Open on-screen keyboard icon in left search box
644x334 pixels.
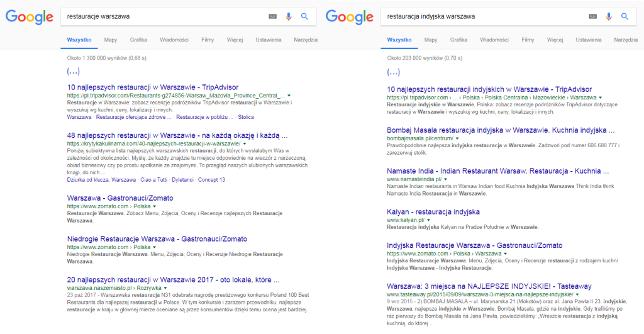point(273,16)
